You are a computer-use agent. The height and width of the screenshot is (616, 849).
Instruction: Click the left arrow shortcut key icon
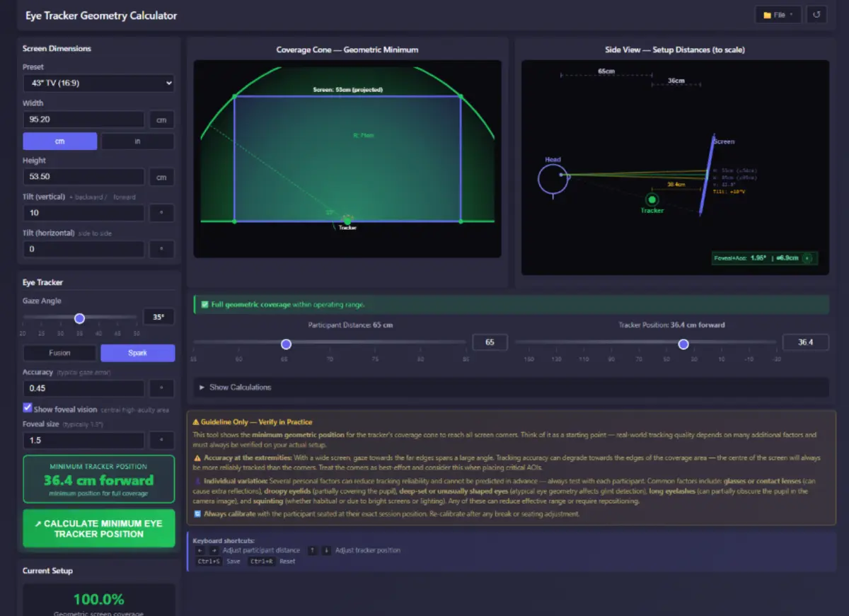pyautogui.click(x=200, y=550)
